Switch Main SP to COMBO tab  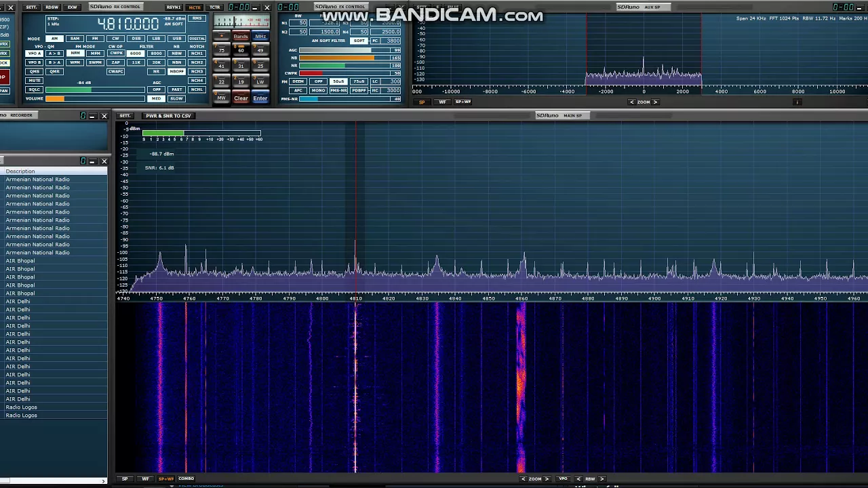(x=186, y=479)
